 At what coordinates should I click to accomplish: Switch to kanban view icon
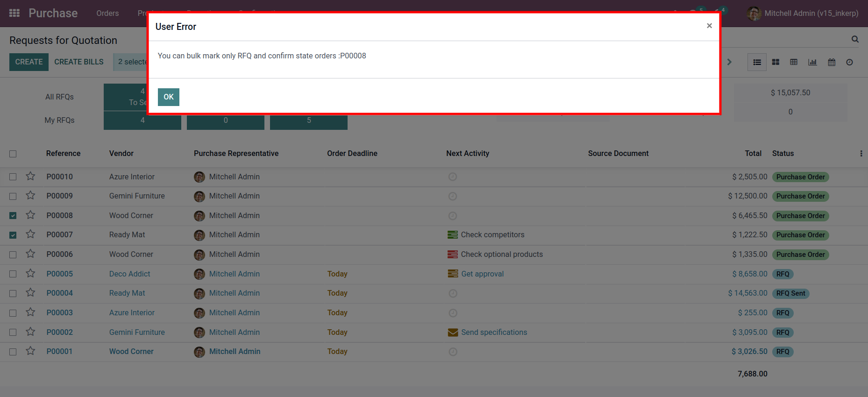[x=776, y=62]
